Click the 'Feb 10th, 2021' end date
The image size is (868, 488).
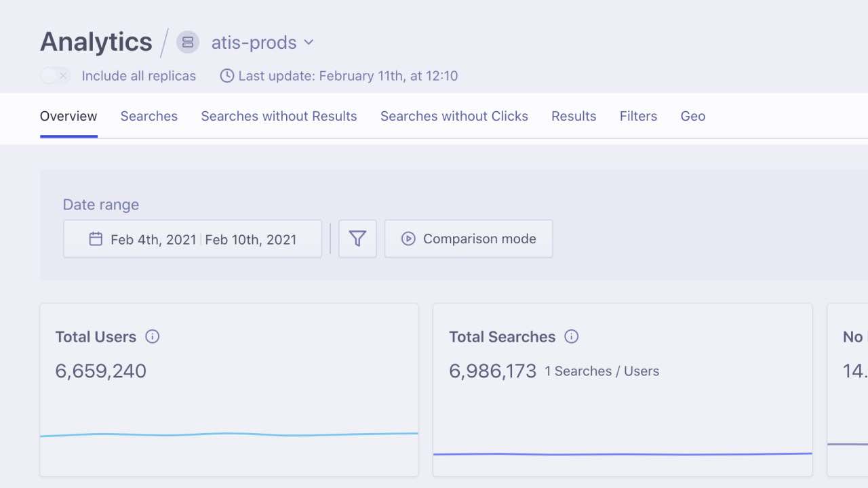pyautogui.click(x=251, y=239)
